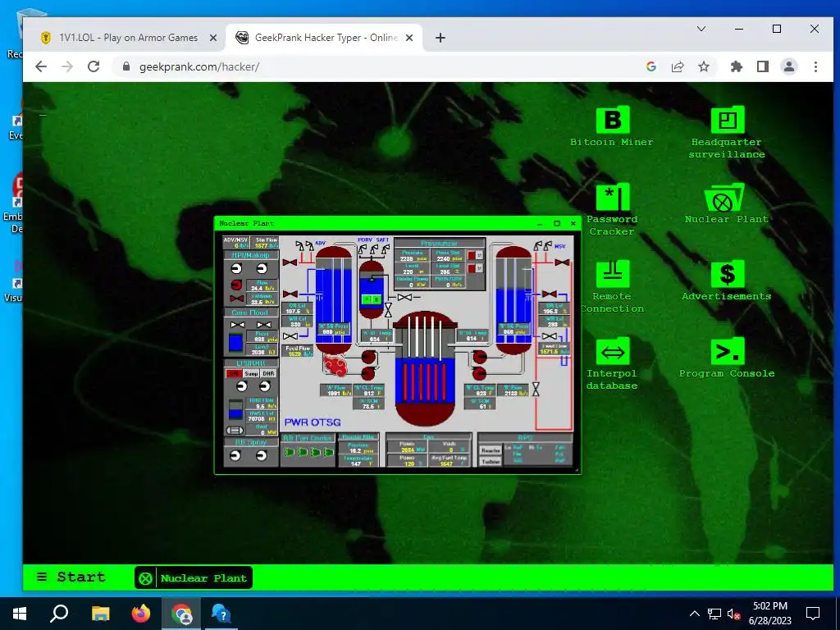Open Get Help app in taskbar
The image size is (840, 630).
coord(221,614)
